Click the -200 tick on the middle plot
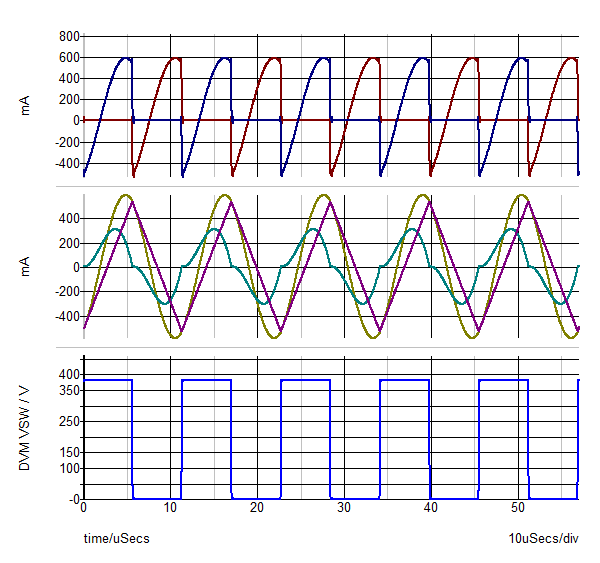The image size is (600, 563). click(66, 292)
